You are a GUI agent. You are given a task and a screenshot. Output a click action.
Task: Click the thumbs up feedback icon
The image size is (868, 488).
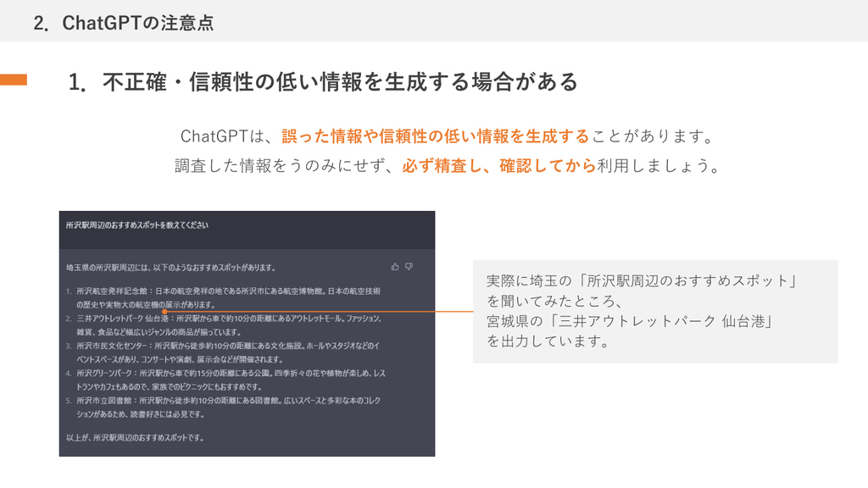[x=395, y=266]
